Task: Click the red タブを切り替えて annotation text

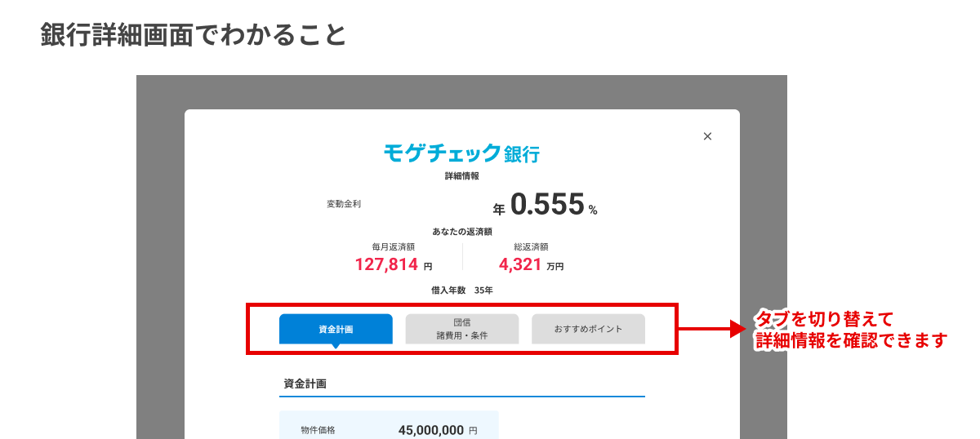Action: coord(825,318)
